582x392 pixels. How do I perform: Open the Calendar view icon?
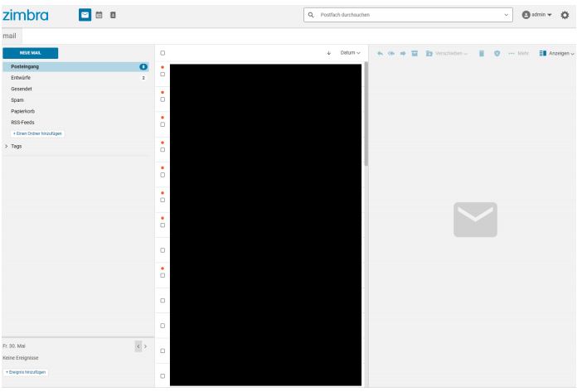click(99, 15)
